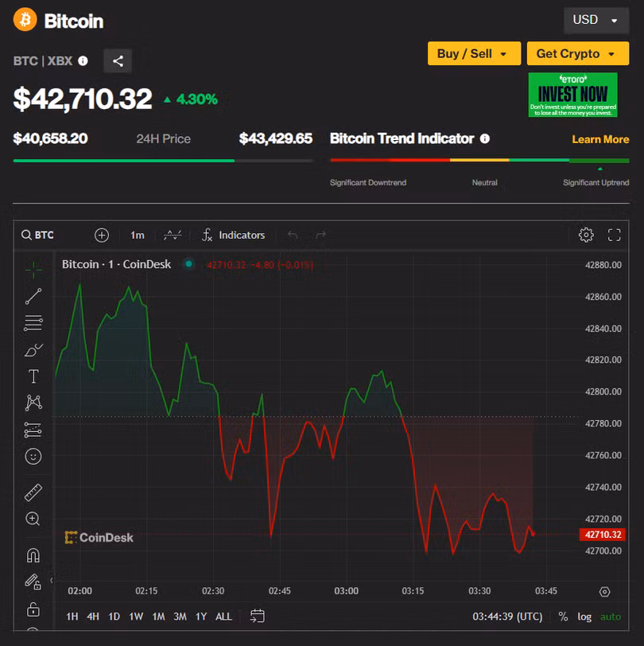Click the $42,710.32 headline price
The image size is (644, 646).
tap(83, 99)
